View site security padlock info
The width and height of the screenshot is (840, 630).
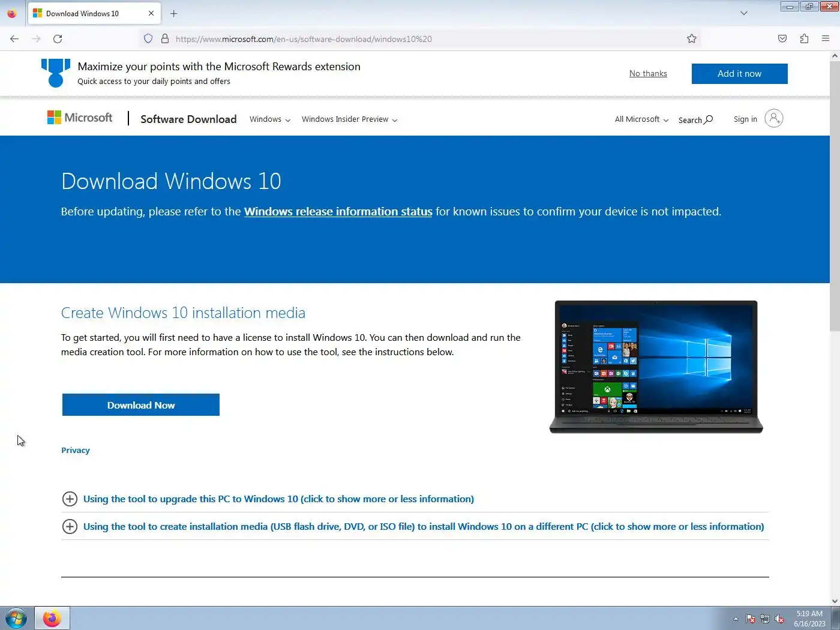coord(165,38)
